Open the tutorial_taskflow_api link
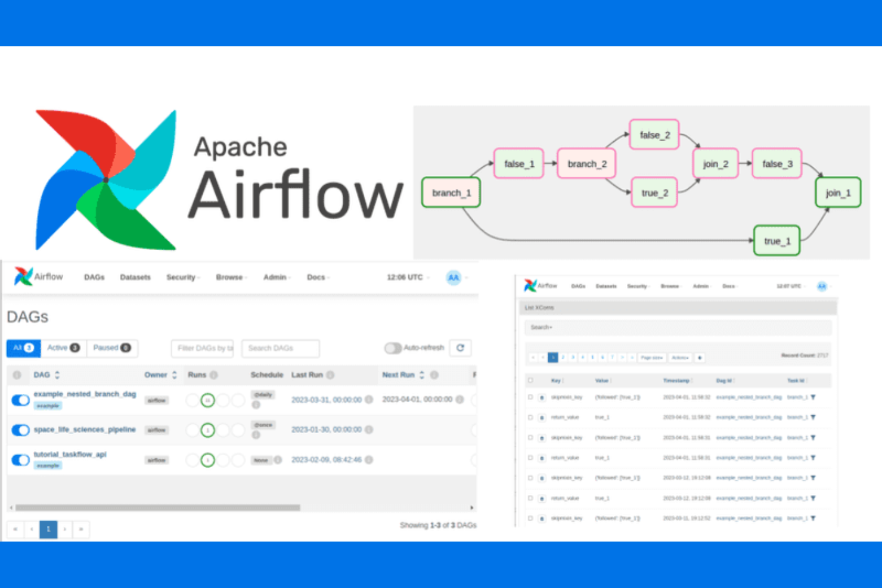The image size is (882, 588). [x=70, y=455]
